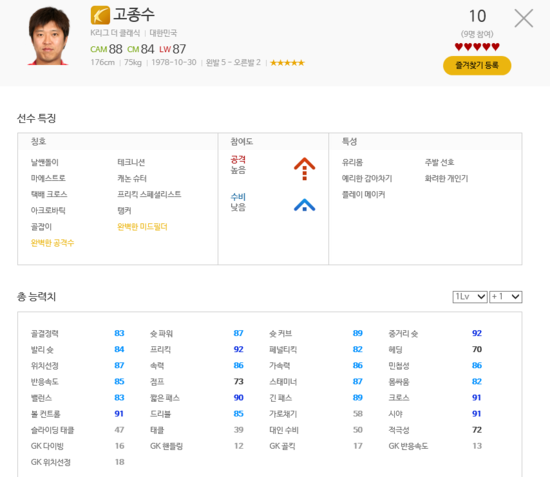Click the 완벽한 미드필더 title
This screenshot has width=550, height=477.
click(x=142, y=227)
